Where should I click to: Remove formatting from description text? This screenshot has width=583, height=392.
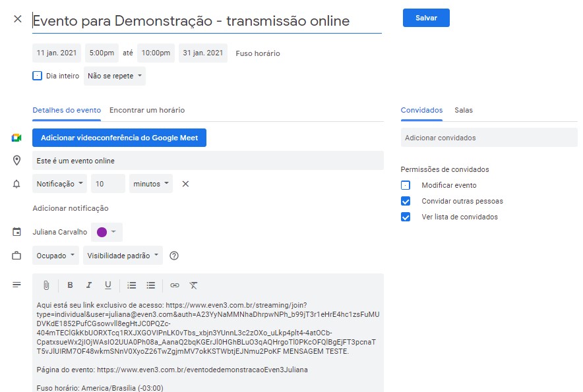click(193, 285)
